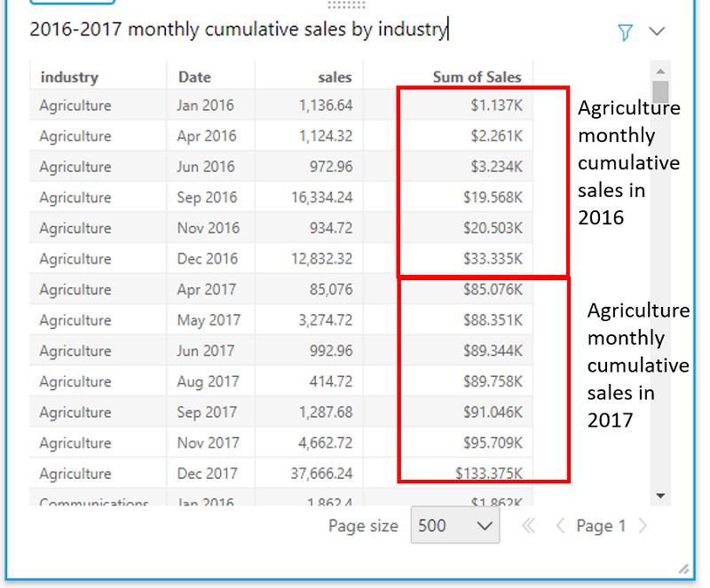Go to next page arrow
Screen dimensions: 710x588
642,526
